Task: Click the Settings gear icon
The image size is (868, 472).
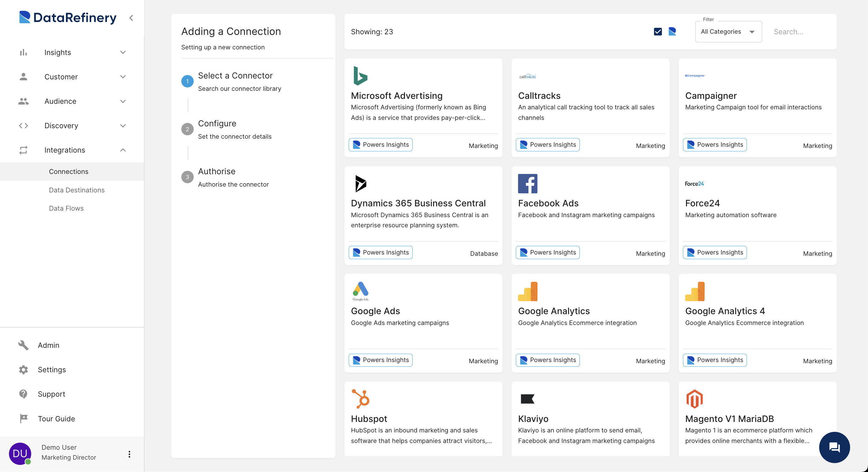Action: [23, 369]
